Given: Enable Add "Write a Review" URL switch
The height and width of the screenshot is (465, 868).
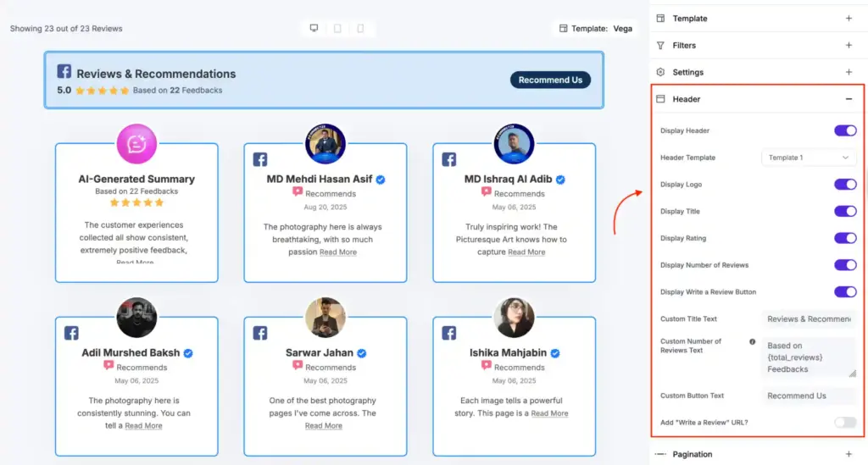Looking at the screenshot, I should (x=845, y=423).
